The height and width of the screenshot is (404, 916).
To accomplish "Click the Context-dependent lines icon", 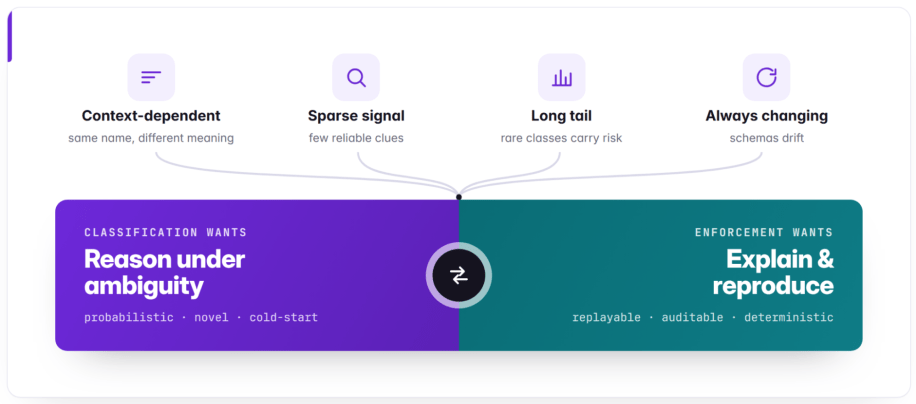I will [x=151, y=77].
